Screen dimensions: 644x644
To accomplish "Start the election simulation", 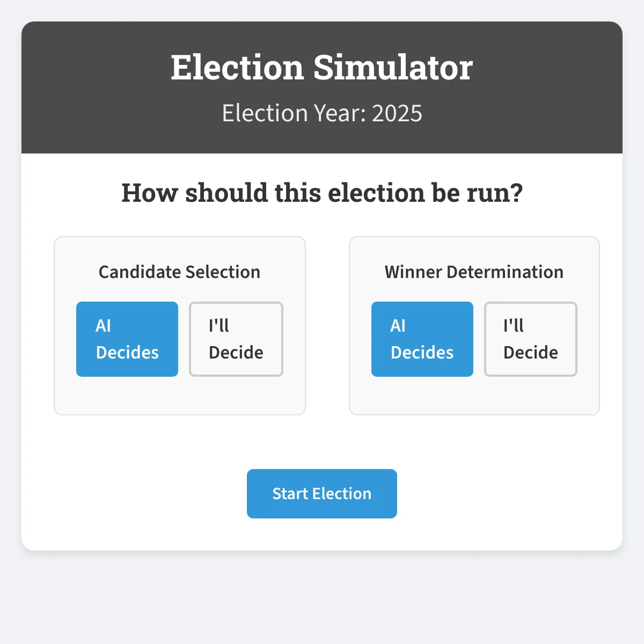I will (x=322, y=494).
